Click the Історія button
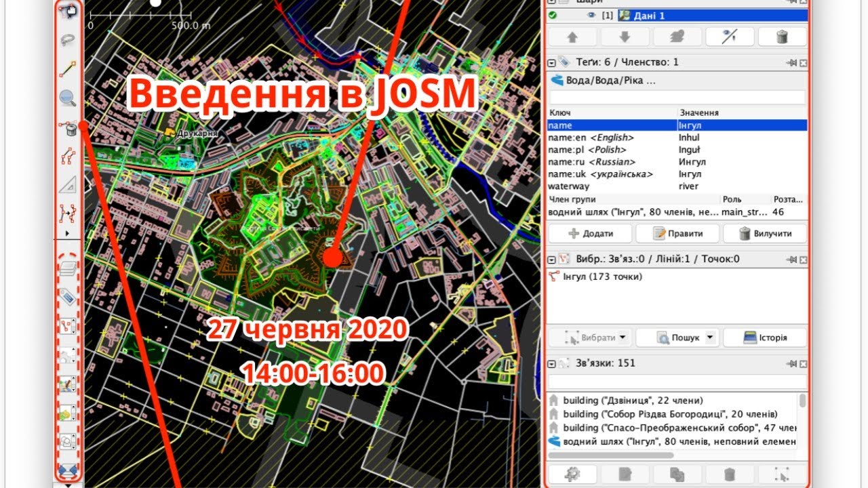Screen dimensions: 868x488 click(x=765, y=338)
